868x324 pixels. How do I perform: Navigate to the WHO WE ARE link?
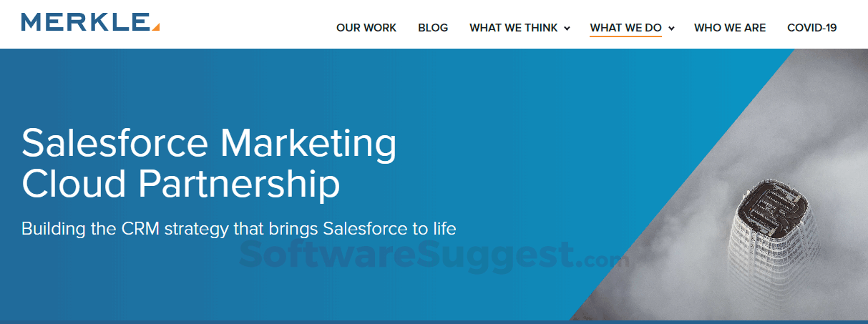tap(730, 28)
